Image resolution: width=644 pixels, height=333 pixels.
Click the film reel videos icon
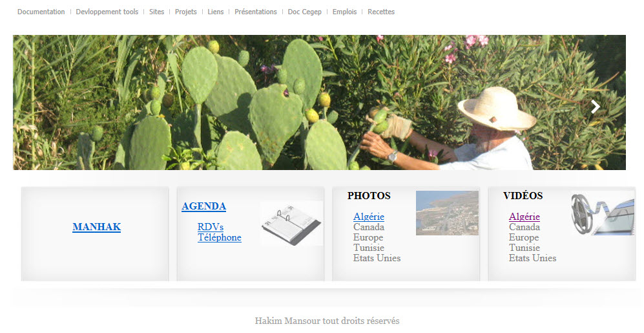click(x=603, y=213)
